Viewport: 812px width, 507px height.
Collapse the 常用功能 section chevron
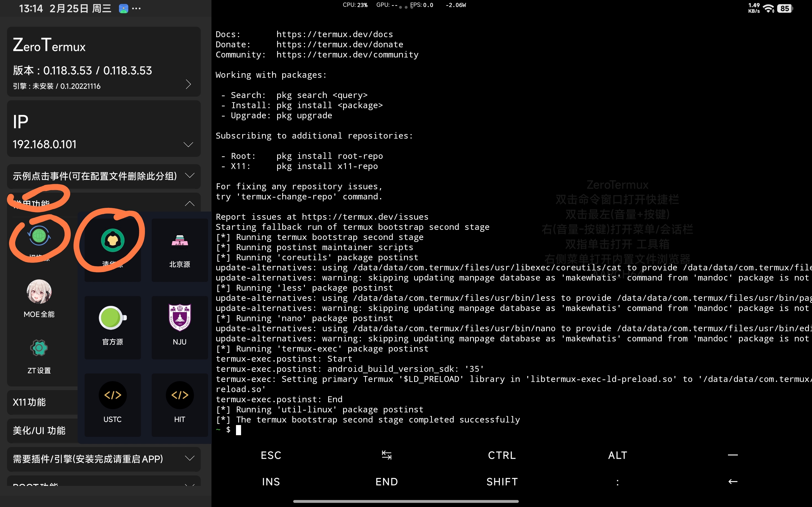(x=189, y=204)
